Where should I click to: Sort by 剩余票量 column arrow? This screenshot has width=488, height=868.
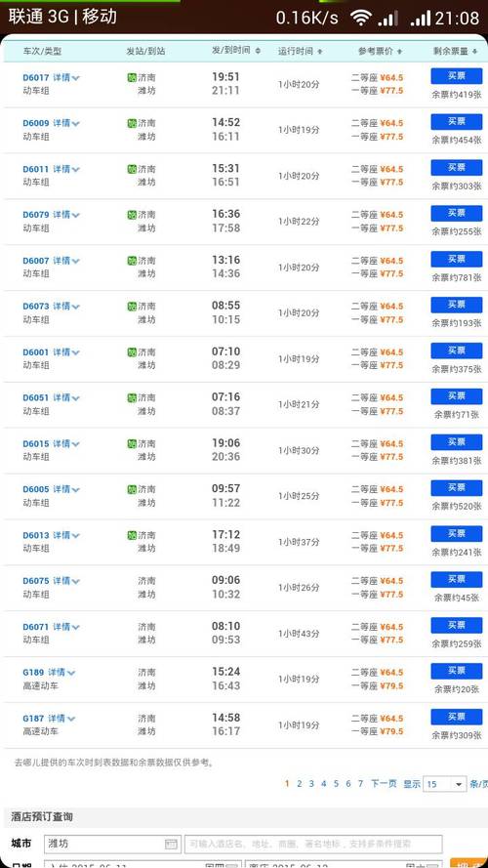click(x=474, y=51)
